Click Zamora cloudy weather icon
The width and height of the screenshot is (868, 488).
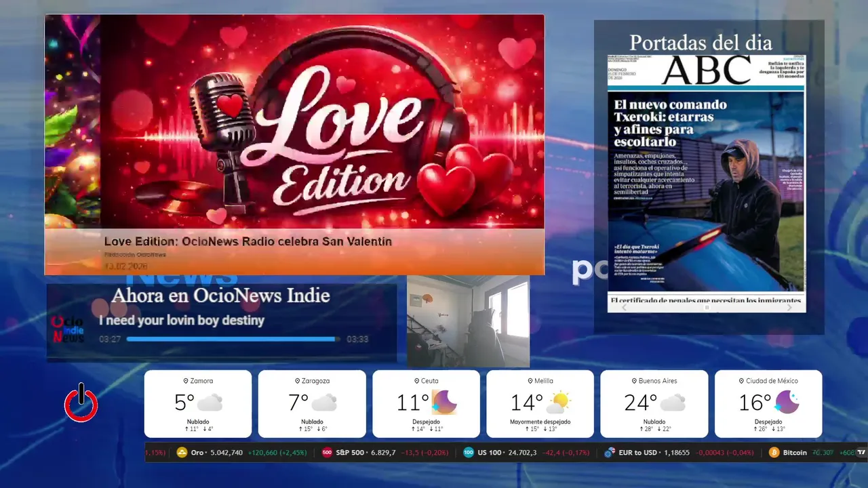click(210, 403)
